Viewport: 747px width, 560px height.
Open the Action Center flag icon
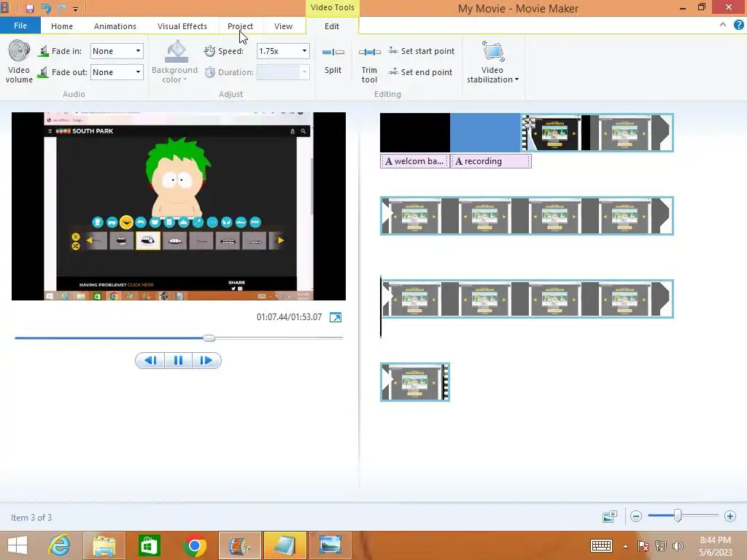643,546
